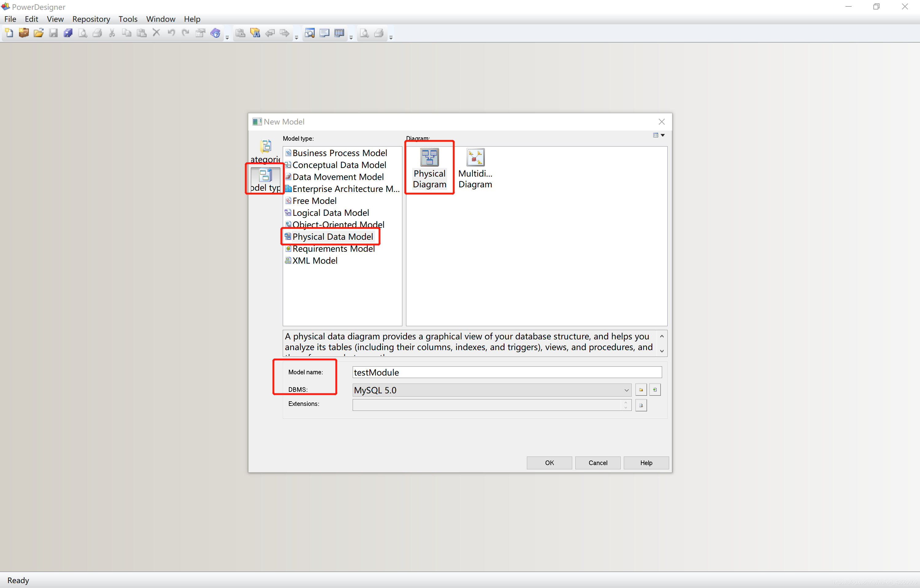
Task: Open the DBMS dropdown list
Action: (x=626, y=390)
